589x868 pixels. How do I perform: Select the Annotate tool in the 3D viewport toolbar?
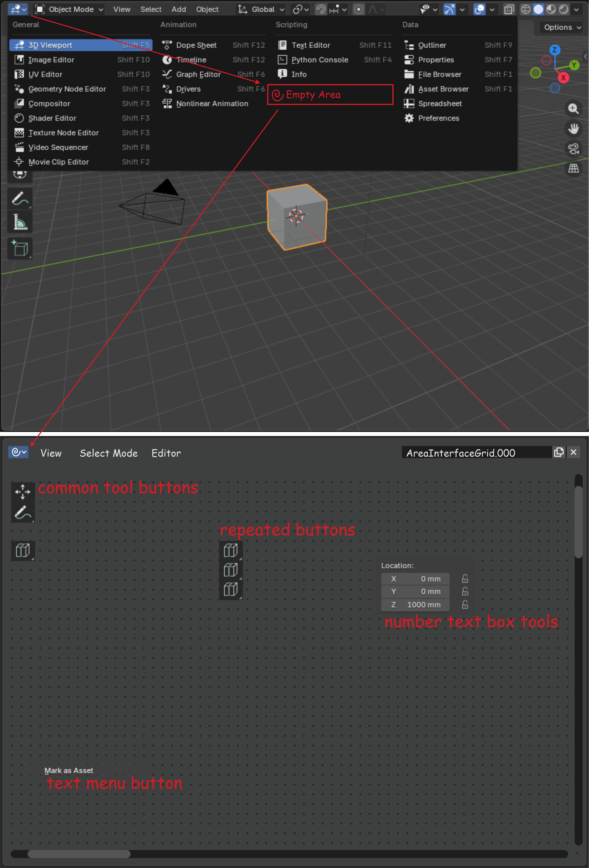pyautogui.click(x=20, y=198)
